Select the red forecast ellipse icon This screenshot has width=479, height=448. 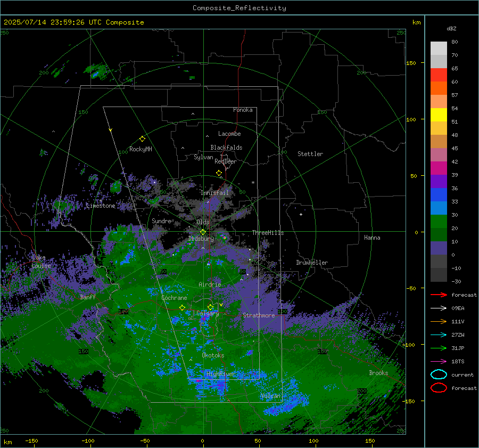pos(439,388)
